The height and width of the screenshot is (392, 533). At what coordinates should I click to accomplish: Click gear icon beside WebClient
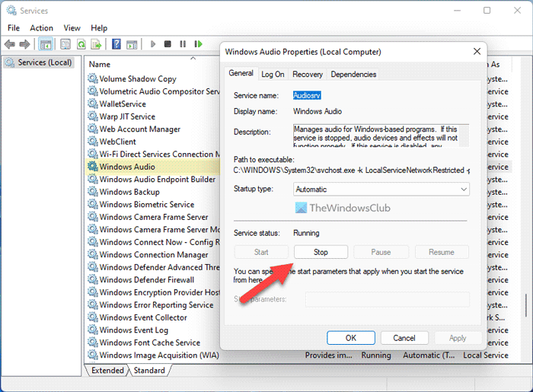pos(93,142)
